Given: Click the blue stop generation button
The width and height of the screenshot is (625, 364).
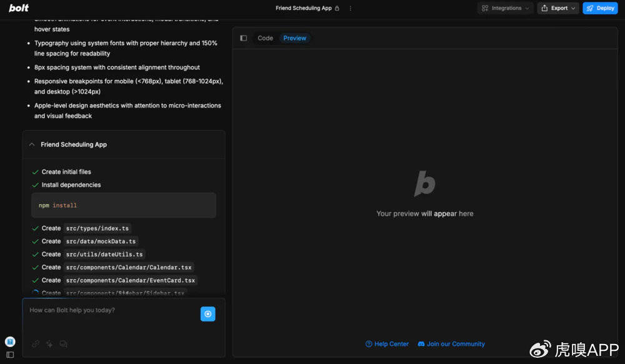Looking at the screenshot, I should coord(207,314).
